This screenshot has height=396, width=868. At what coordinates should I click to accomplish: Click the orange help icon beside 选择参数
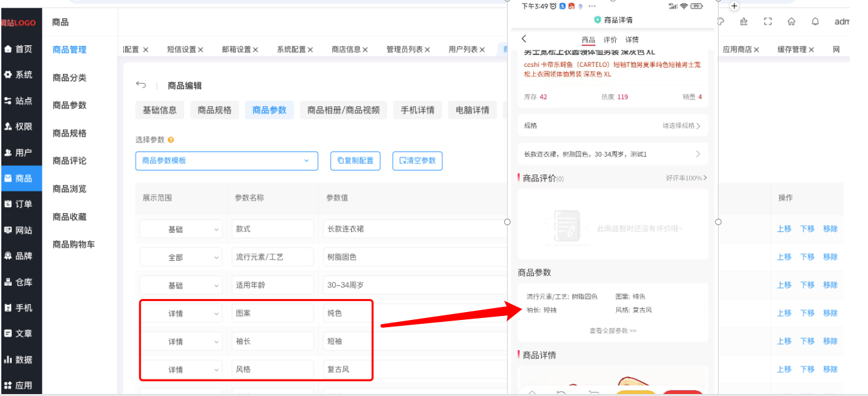pos(171,140)
